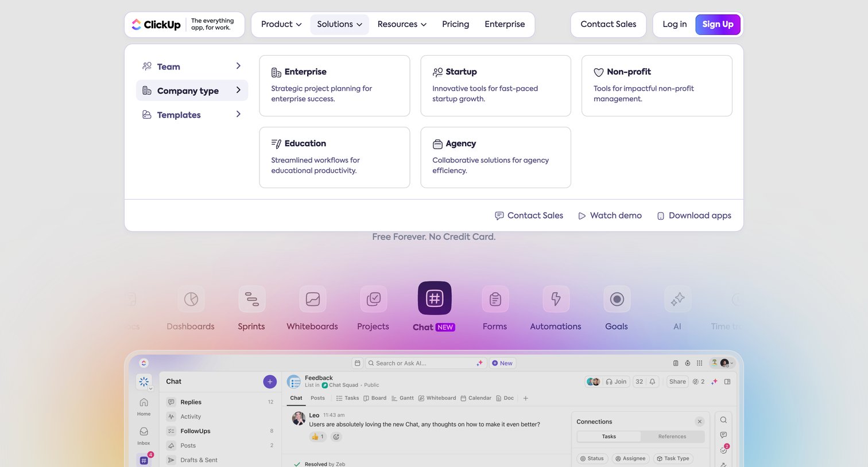The width and height of the screenshot is (868, 467).
Task: Select the Forms feature icon
Action: coord(495,299)
